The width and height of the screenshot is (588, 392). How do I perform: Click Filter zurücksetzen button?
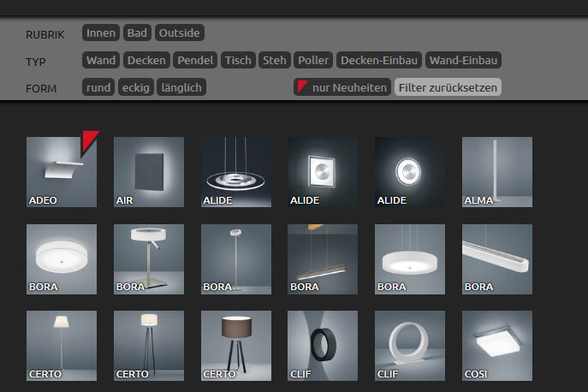(448, 87)
